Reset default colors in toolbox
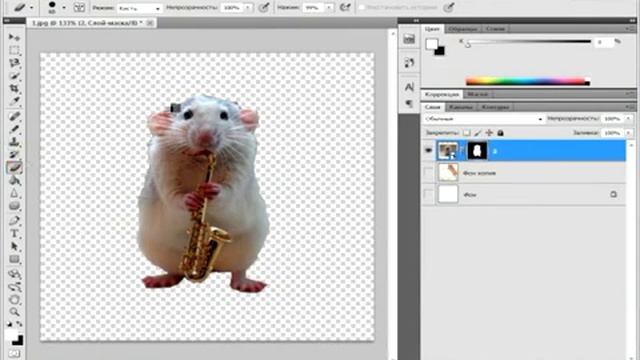This screenshot has height=360, width=640. tap(9, 324)
